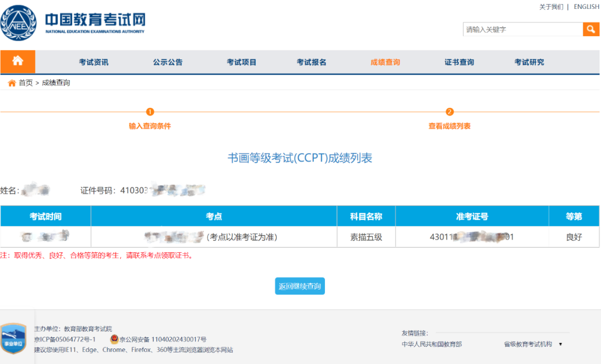Open 考试项目 menu item
This screenshot has height=364, width=601.
click(242, 62)
